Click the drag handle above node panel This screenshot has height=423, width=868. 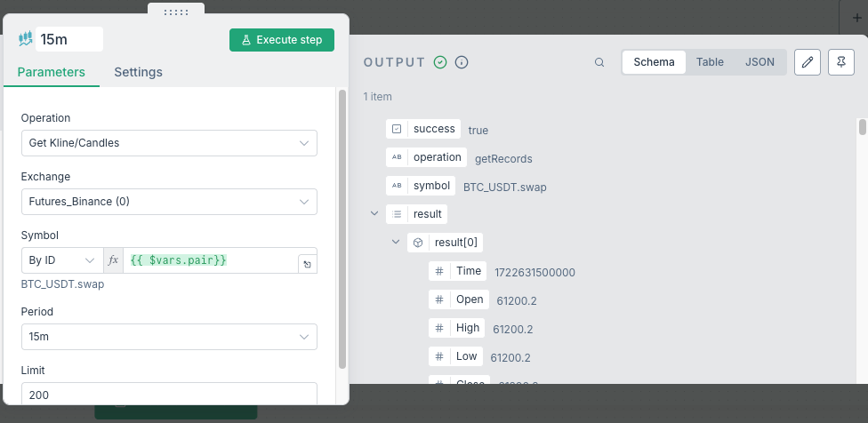(176, 12)
